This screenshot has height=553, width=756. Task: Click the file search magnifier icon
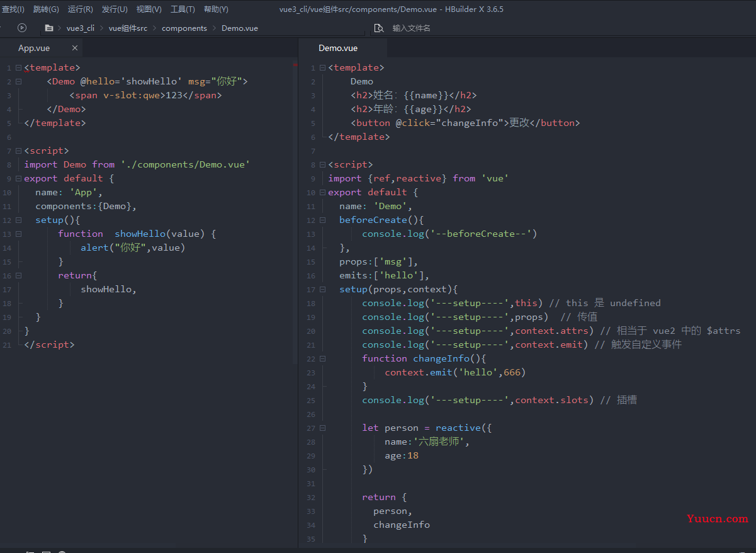pyautogui.click(x=379, y=28)
